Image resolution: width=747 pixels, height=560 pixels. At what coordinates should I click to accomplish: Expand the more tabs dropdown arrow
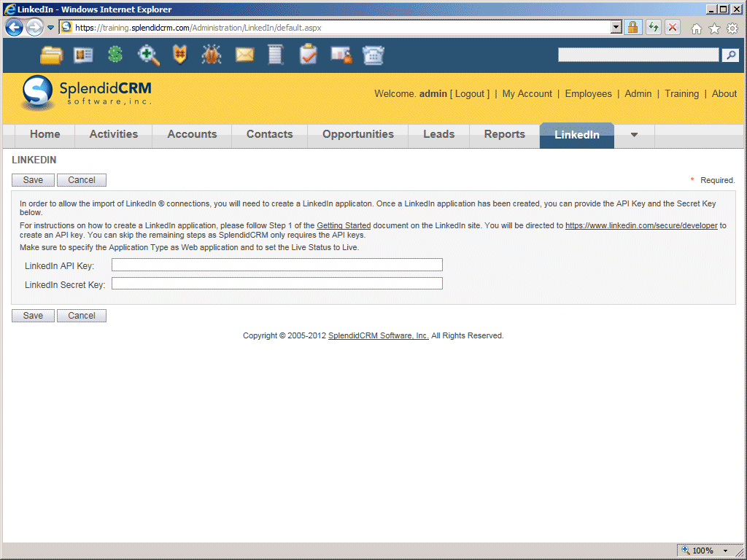[634, 135]
